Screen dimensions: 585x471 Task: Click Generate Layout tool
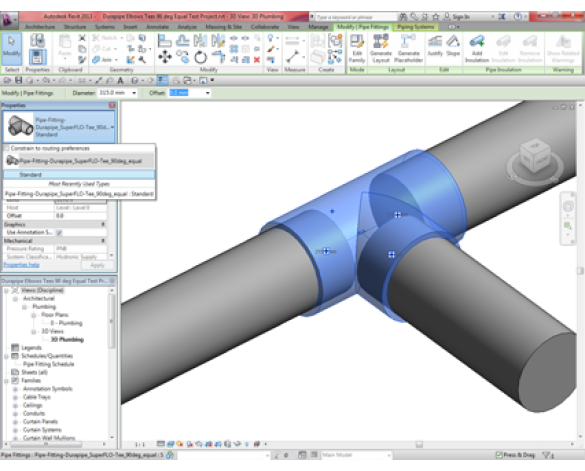point(381,49)
